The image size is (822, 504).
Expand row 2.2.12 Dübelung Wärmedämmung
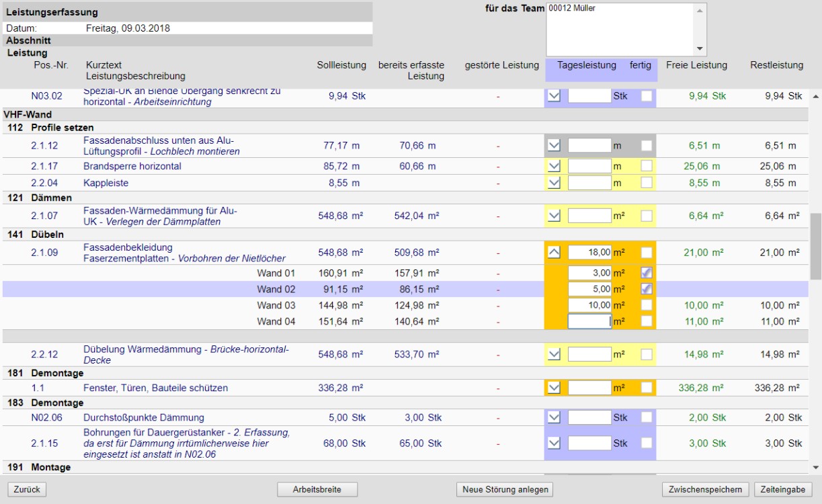click(554, 354)
